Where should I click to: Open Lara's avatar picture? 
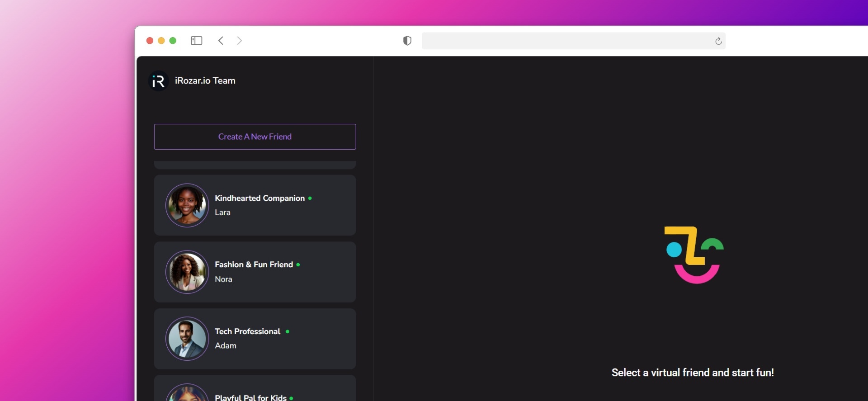tap(187, 205)
